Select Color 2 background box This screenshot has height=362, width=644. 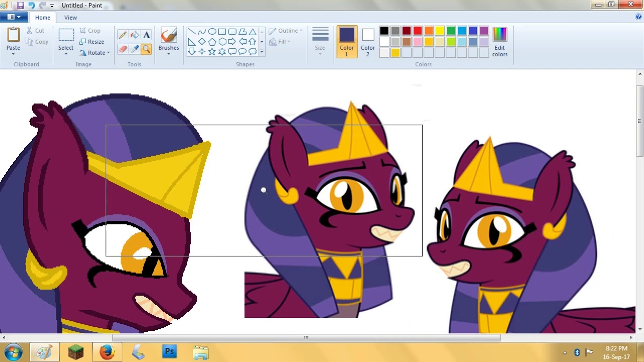coord(368,41)
